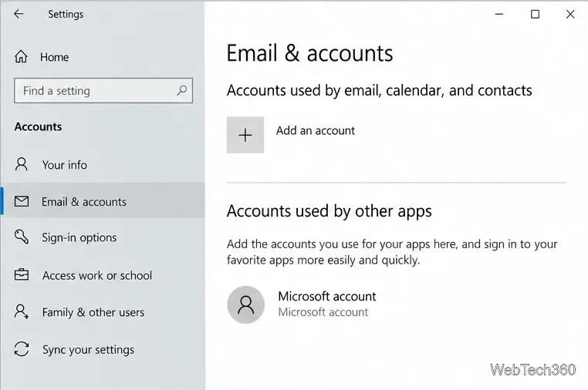Click the plus tile to add an account

click(x=245, y=135)
